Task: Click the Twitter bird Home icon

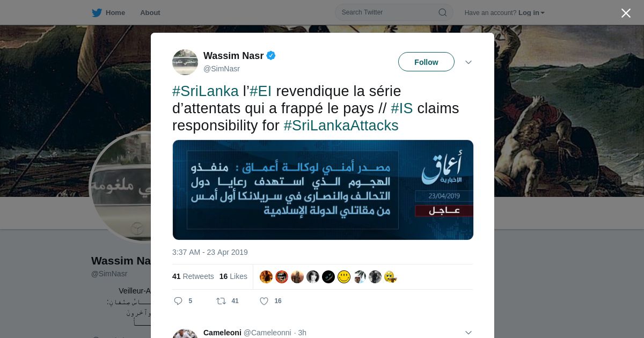Action: pyautogui.click(x=97, y=13)
